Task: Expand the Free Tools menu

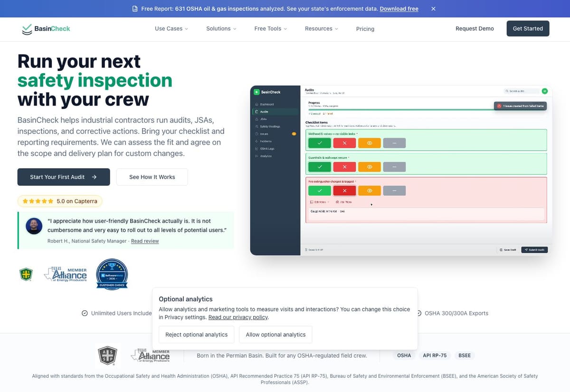Action: [x=271, y=29]
